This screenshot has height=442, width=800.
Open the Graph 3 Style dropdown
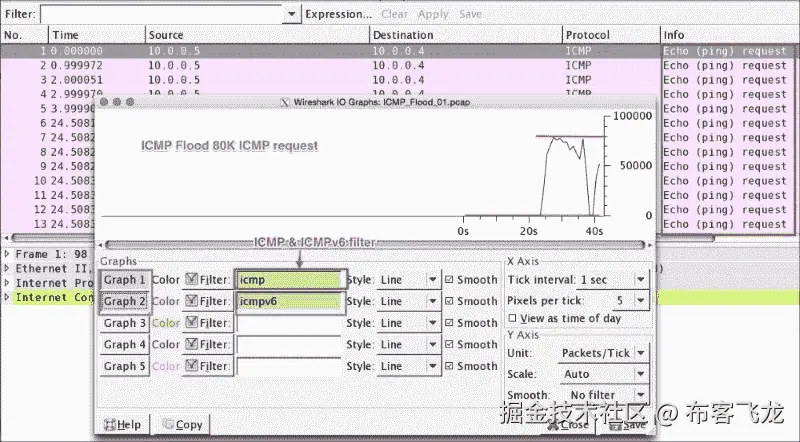(409, 323)
